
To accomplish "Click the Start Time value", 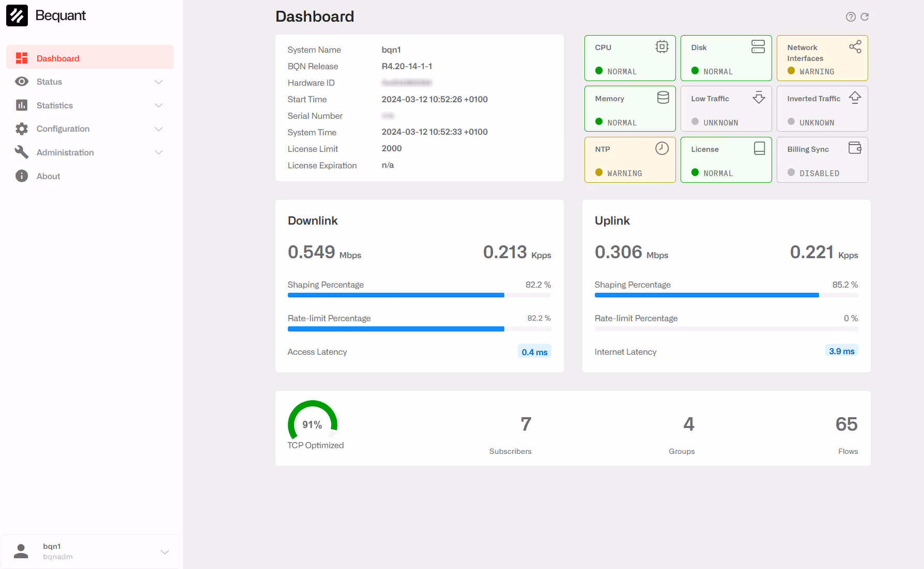I will [x=435, y=99].
